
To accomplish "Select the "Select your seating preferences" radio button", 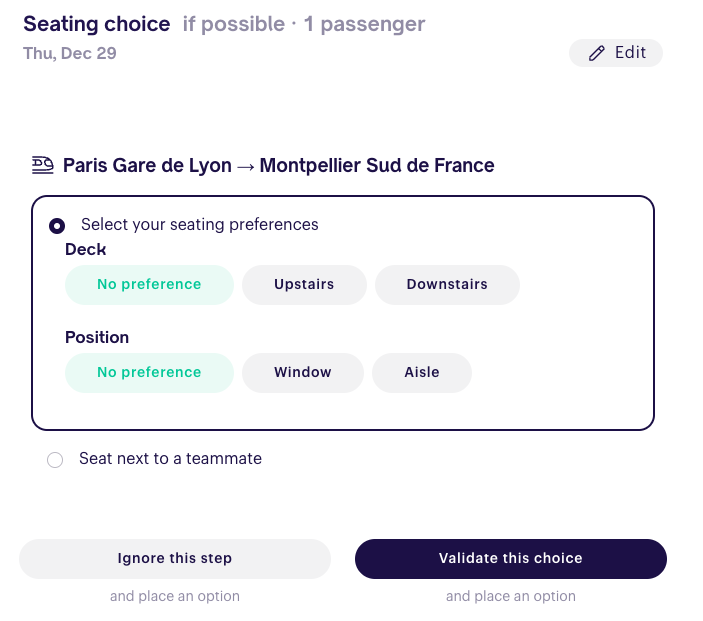I will pyautogui.click(x=57, y=225).
